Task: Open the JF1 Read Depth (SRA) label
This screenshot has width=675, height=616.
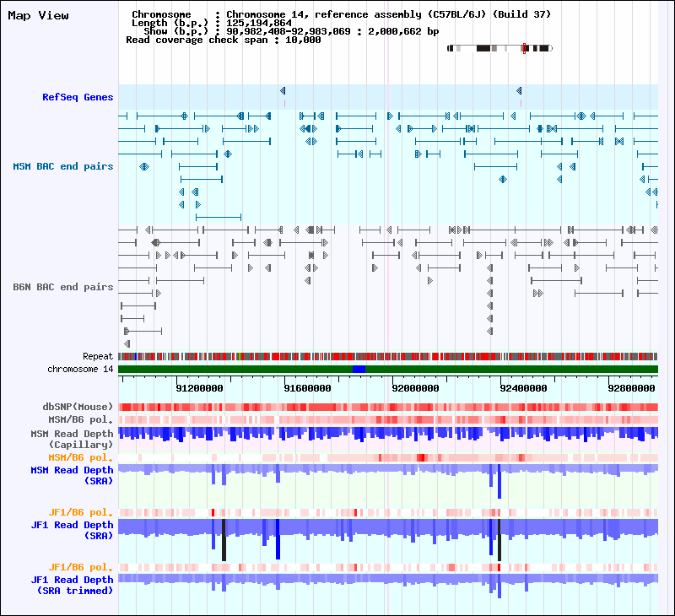Action: coord(72,530)
